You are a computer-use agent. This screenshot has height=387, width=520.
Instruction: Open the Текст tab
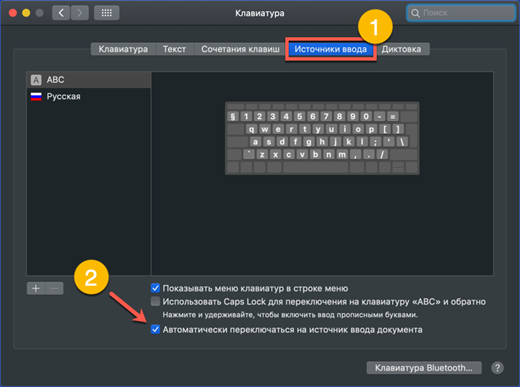point(174,49)
